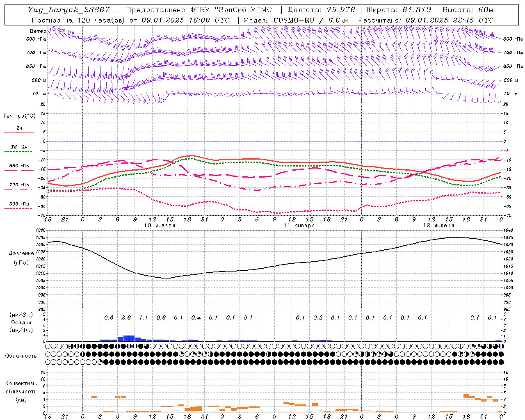Click the 'Давление' pressure panel label

[21, 253]
